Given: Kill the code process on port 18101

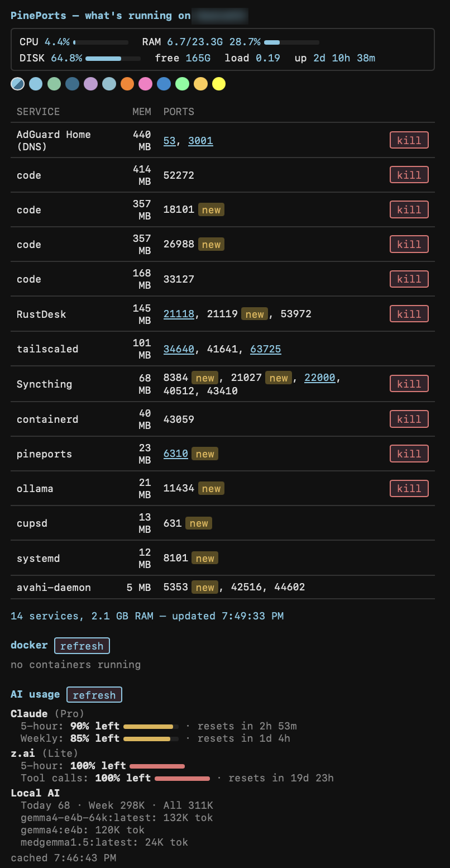Looking at the screenshot, I should pos(409,209).
